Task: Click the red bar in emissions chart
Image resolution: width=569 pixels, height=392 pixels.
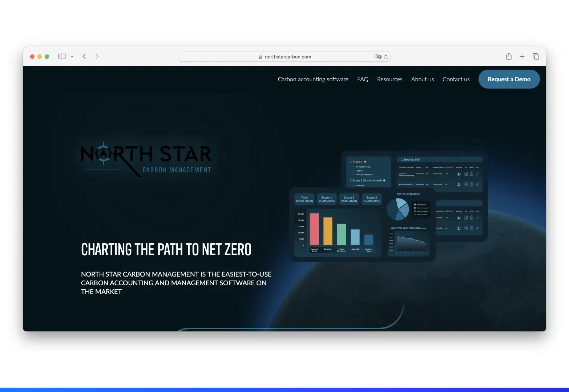Action: [314, 229]
